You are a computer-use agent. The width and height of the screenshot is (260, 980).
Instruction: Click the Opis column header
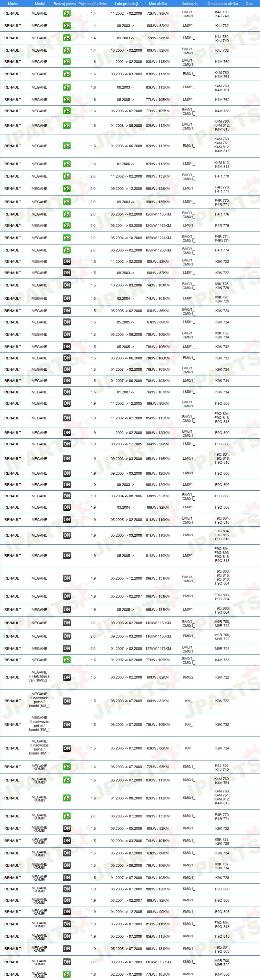(x=249, y=4)
